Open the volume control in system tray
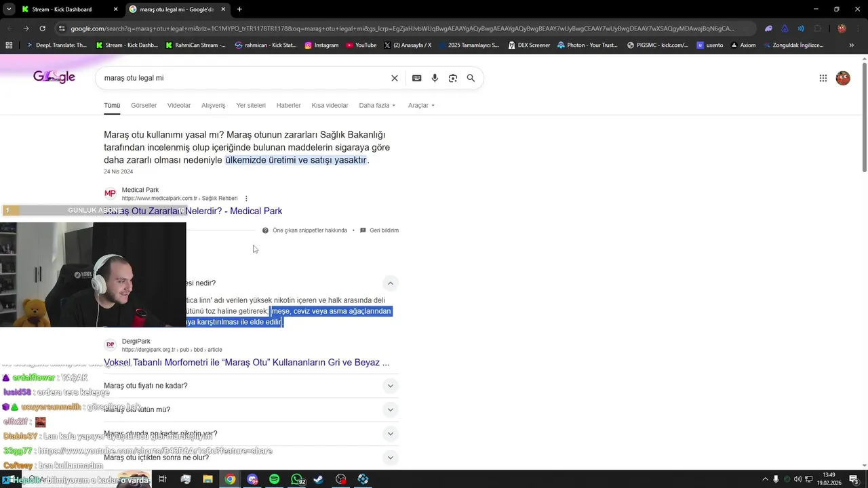The image size is (868, 488). (797, 479)
